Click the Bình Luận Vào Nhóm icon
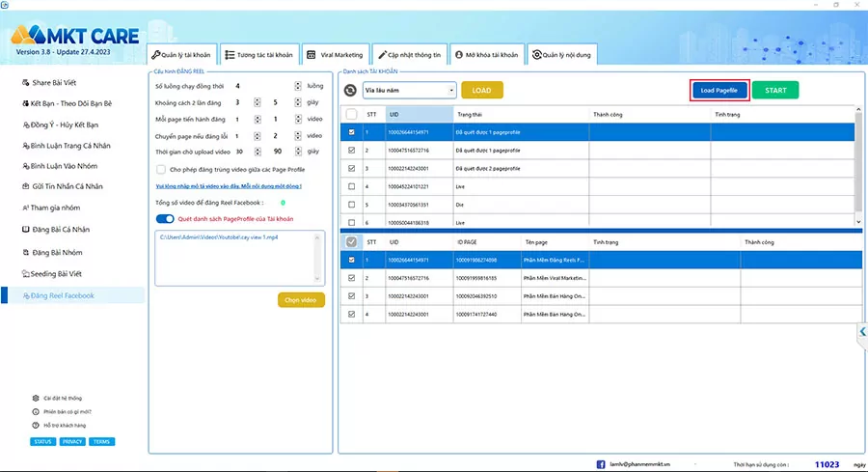Screen dimensions: 868x472 coord(25,166)
